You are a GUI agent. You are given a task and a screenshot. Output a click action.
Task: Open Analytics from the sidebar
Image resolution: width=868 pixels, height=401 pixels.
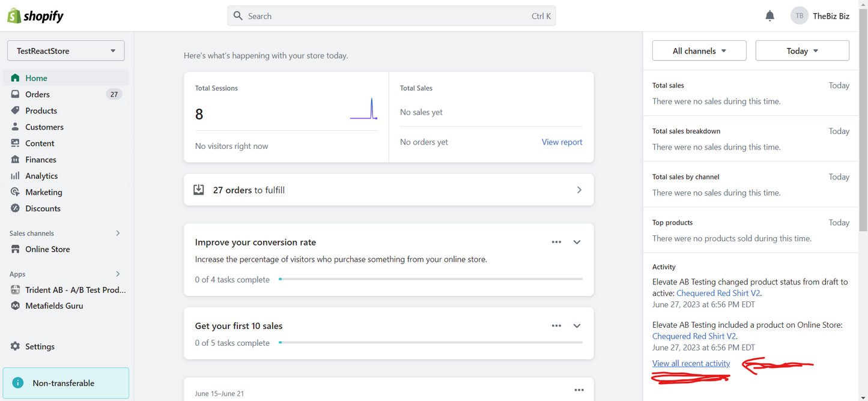click(41, 176)
